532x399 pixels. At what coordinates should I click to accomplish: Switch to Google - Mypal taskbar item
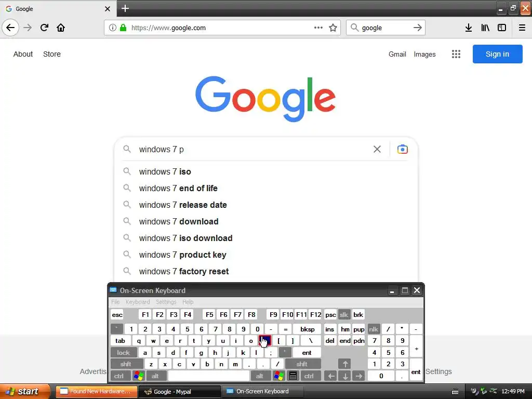179,392
